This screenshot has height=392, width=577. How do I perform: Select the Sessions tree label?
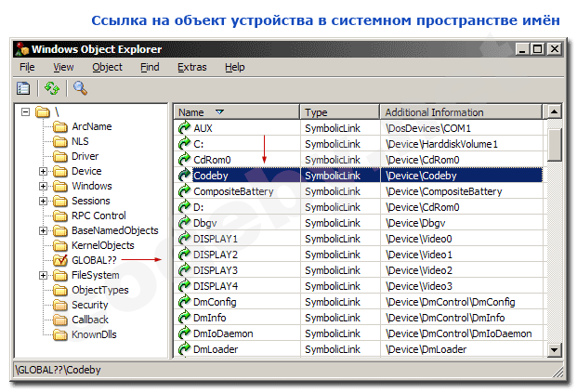coord(91,201)
